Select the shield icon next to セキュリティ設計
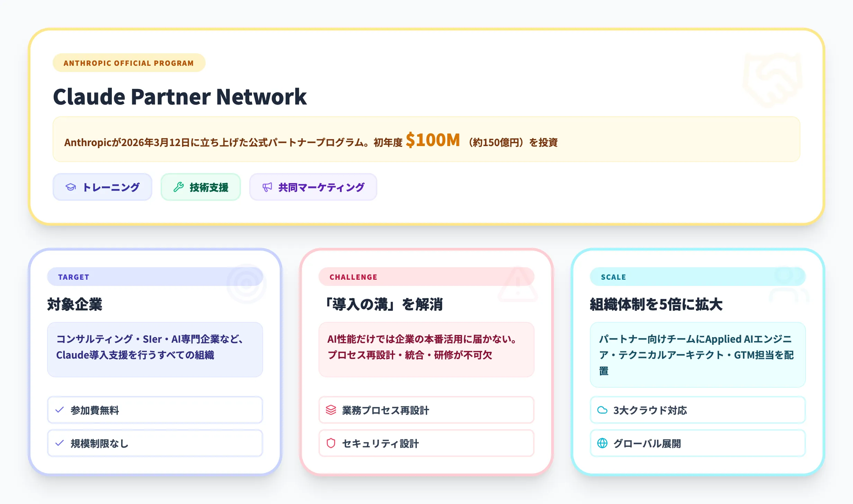The image size is (853, 504). (330, 443)
